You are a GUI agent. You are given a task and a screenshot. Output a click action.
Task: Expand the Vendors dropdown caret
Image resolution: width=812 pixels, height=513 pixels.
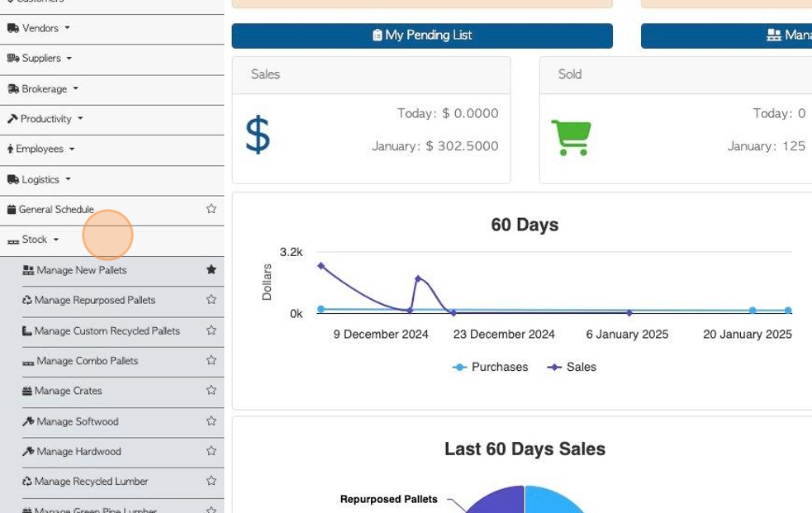pos(67,28)
